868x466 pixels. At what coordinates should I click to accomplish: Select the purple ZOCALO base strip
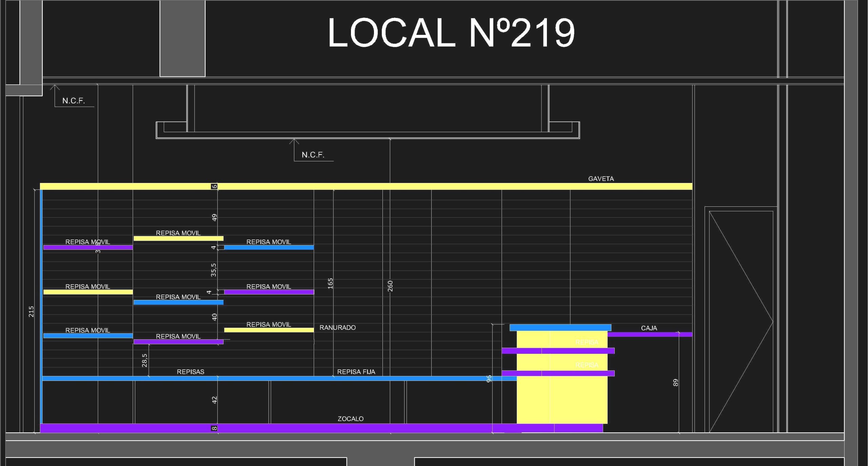(305, 428)
